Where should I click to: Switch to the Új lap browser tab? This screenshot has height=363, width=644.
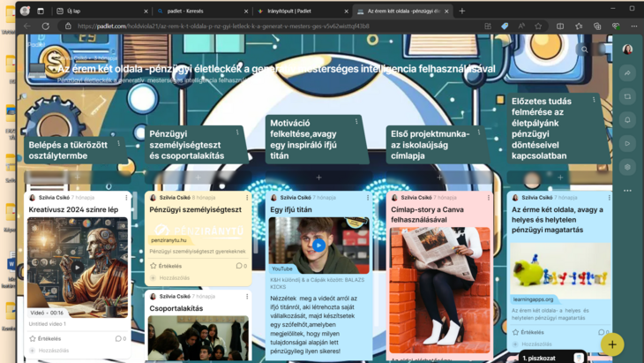[x=101, y=11]
